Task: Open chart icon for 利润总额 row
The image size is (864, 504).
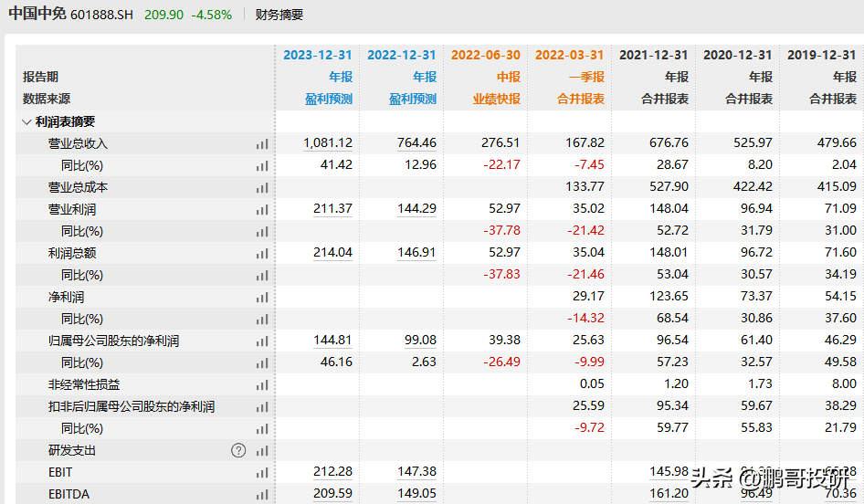Action: (x=262, y=254)
